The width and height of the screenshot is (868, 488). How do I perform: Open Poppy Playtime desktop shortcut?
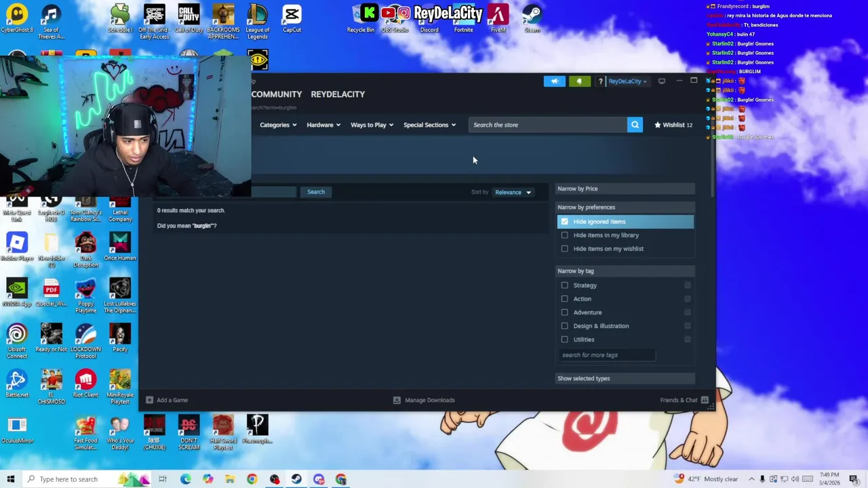85,296
